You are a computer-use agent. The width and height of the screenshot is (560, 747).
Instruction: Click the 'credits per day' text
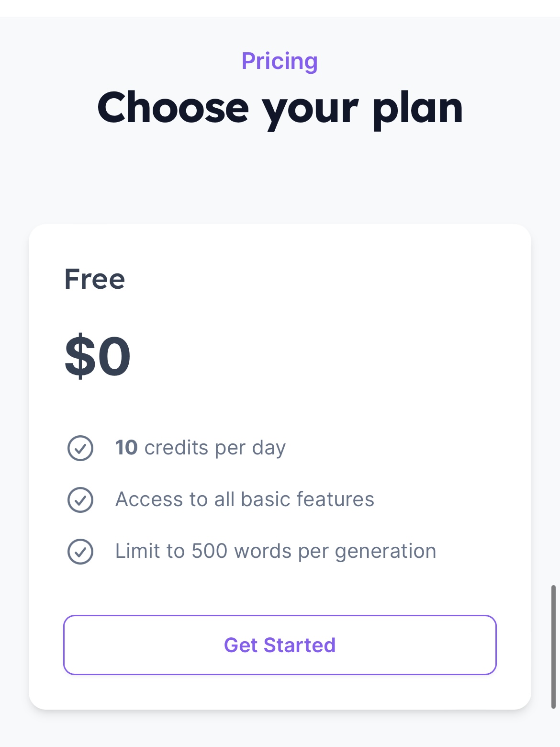coord(215,448)
